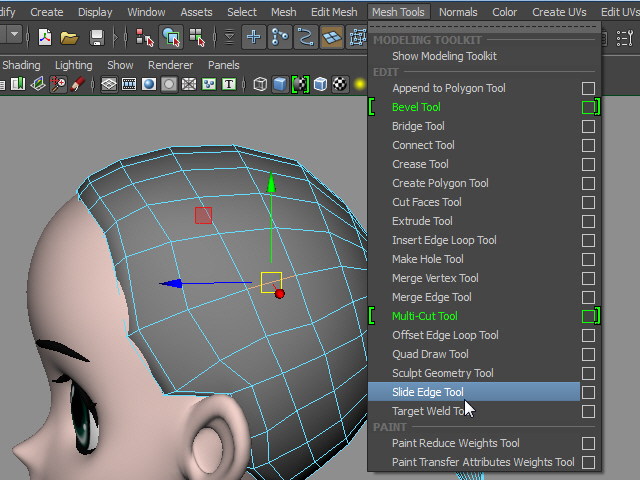This screenshot has width=640, height=480.
Task: Click the New Scene icon
Action: click(x=45, y=37)
